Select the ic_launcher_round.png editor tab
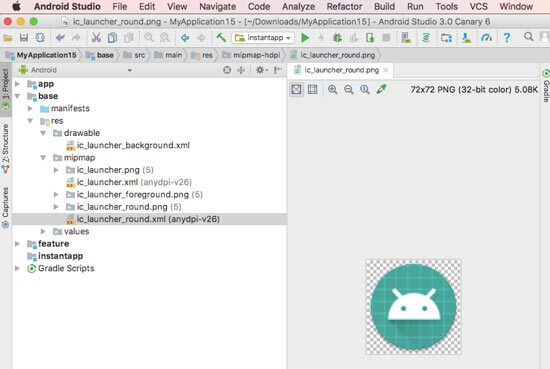The image size is (550, 369). (x=341, y=70)
